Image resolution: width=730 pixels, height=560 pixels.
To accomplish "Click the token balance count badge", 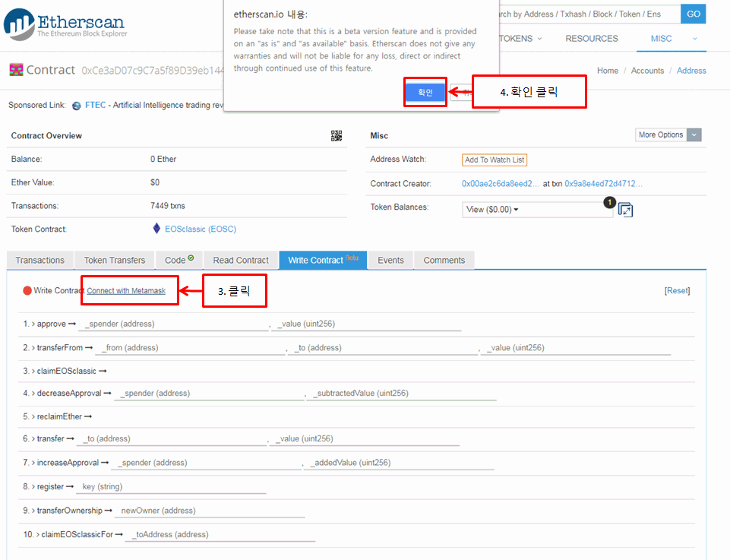I will click(609, 202).
